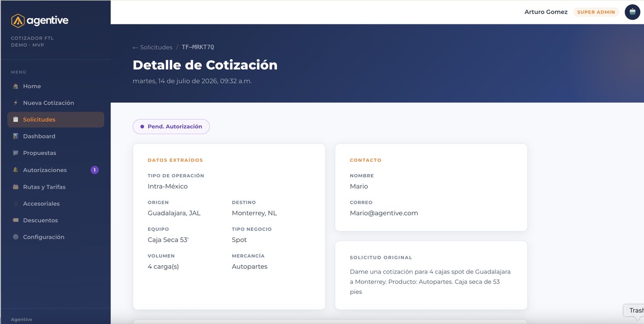Viewport: 644px width, 324px height.
Task: Open the user avatar in top bar
Action: (x=632, y=12)
